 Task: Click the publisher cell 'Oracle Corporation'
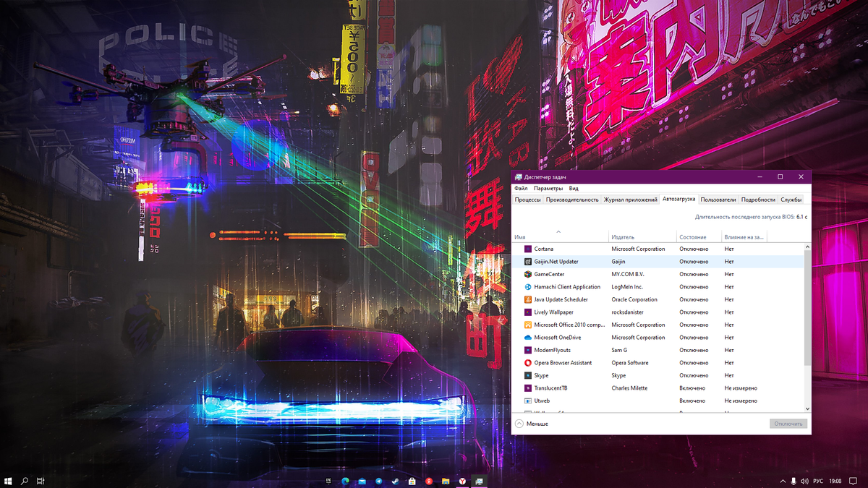click(634, 299)
